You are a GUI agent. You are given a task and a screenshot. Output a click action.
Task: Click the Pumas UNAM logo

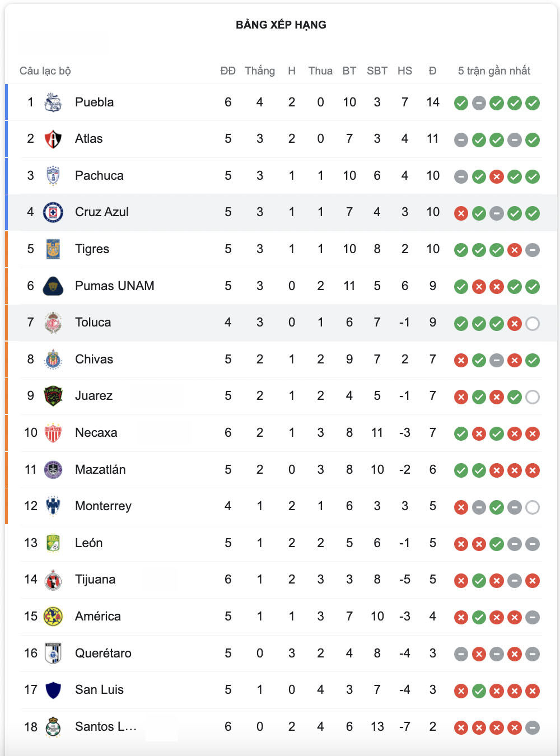click(53, 286)
